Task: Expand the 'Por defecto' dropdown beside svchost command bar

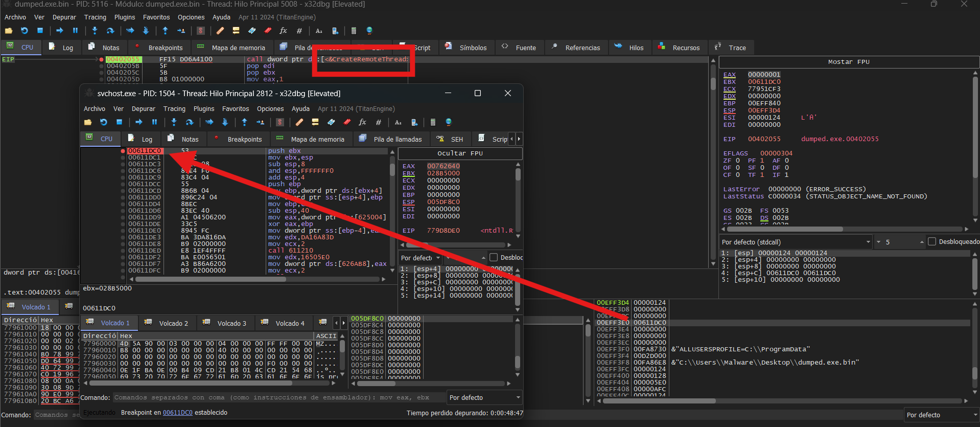Action: tap(484, 398)
